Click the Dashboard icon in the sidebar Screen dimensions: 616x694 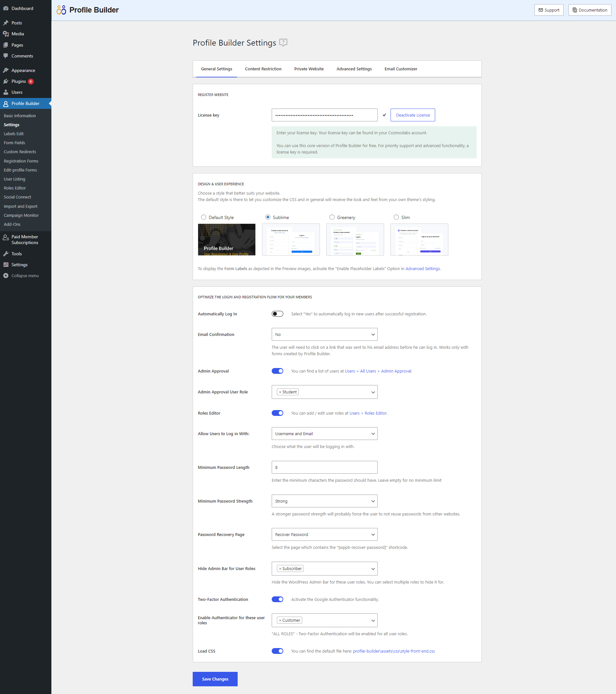pyautogui.click(x=6, y=8)
